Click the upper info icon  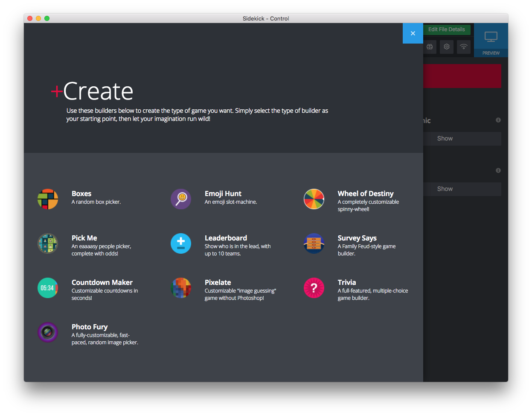pos(498,120)
